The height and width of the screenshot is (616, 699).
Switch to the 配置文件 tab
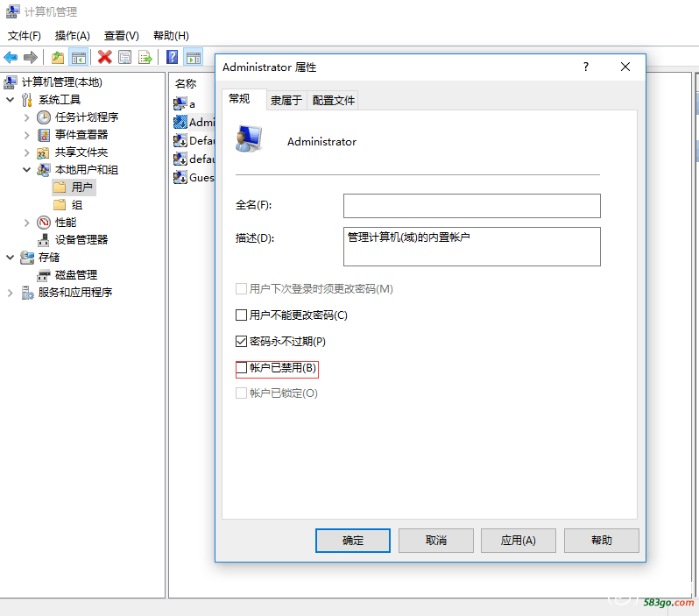click(x=334, y=101)
